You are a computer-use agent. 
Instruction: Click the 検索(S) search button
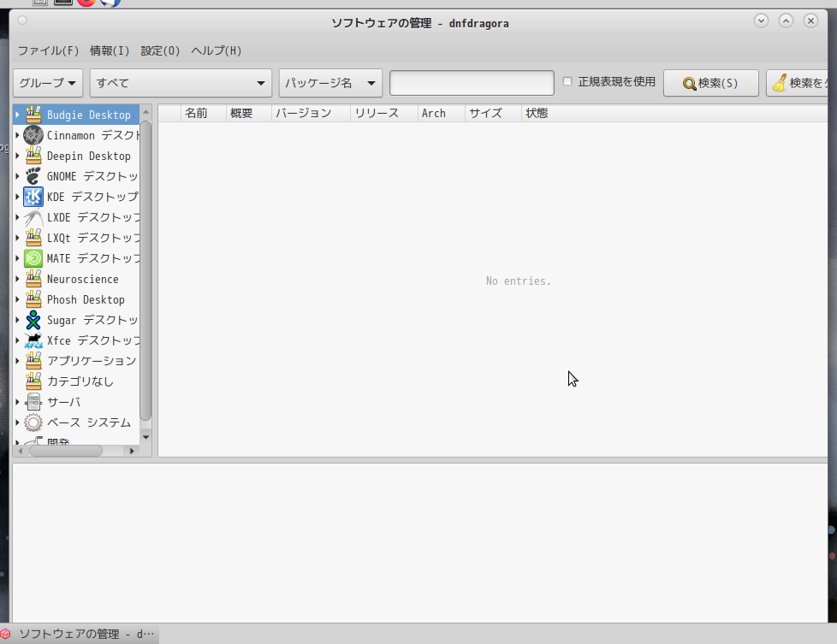(710, 83)
